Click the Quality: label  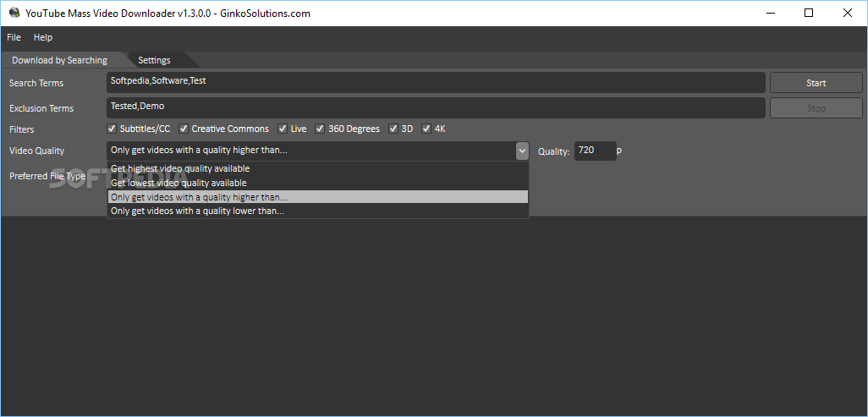point(553,151)
